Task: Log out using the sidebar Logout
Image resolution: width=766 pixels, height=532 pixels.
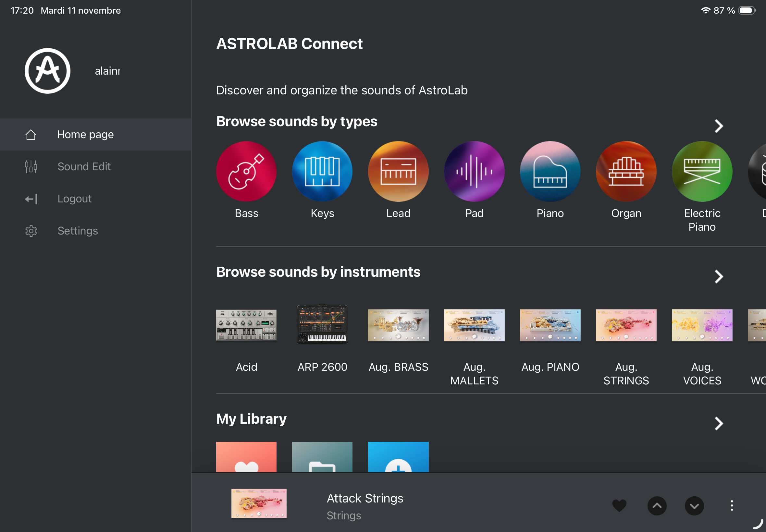Action: pyautogui.click(x=74, y=199)
